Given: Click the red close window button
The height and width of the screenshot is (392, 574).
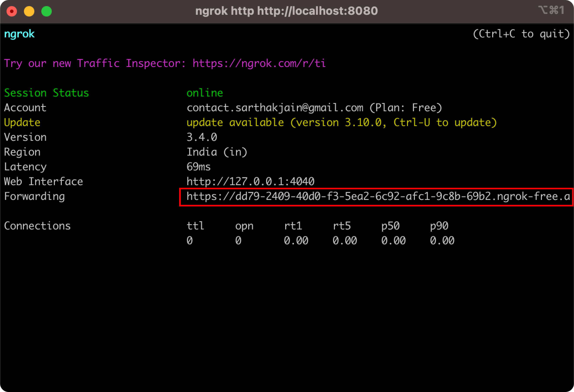Looking at the screenshot, I should 12,11.
